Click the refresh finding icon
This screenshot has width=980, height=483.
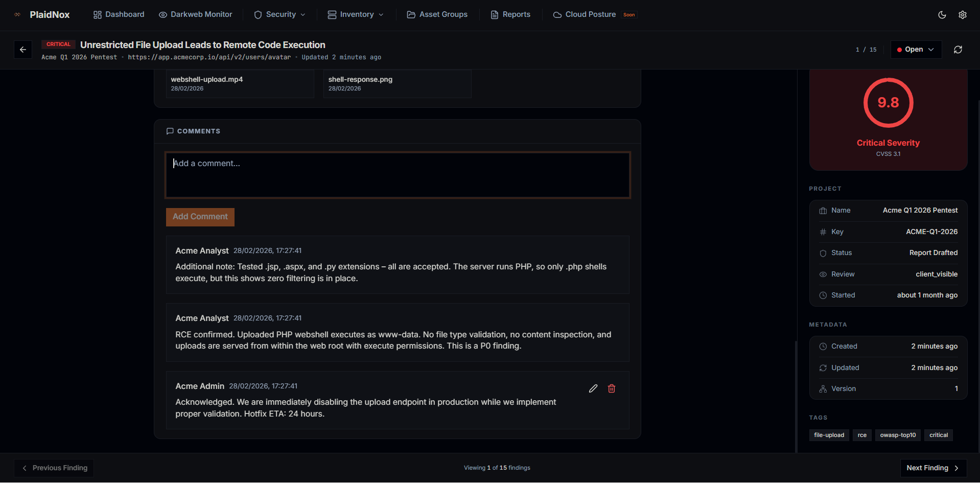958,50
